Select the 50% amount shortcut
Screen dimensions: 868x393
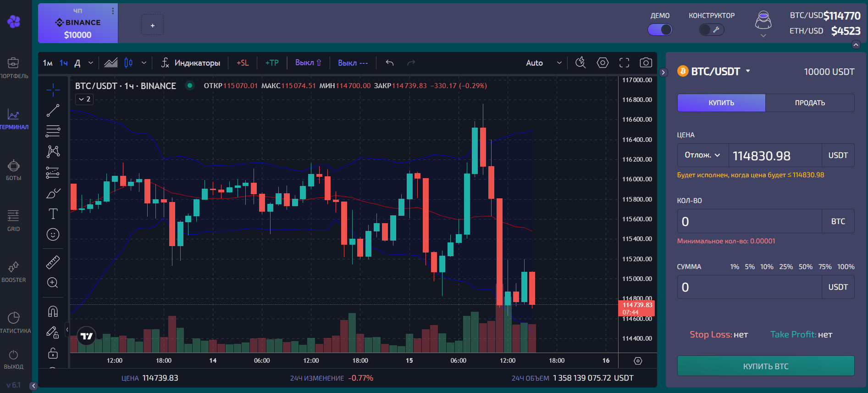pyautogui.click(x=805, y=267)
